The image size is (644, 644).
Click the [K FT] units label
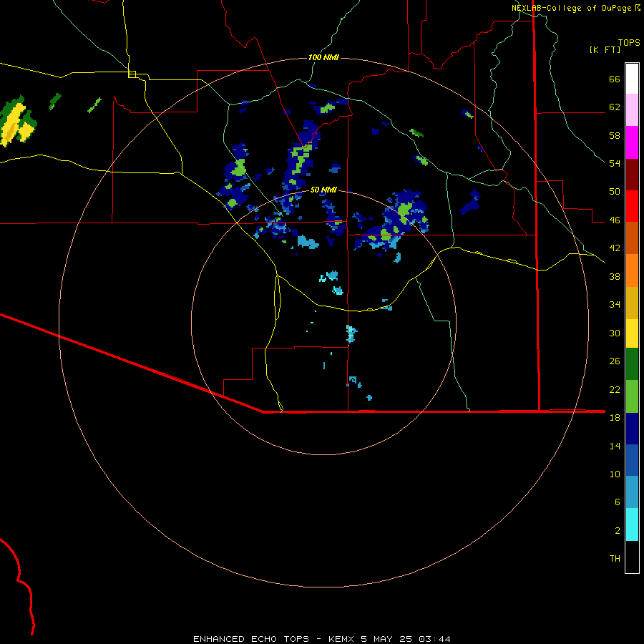click(605, 49)
